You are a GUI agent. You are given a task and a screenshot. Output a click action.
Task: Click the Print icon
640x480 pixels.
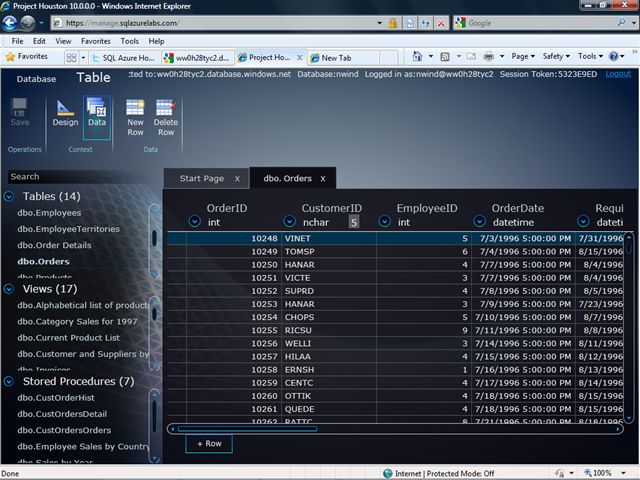(489, 56)
